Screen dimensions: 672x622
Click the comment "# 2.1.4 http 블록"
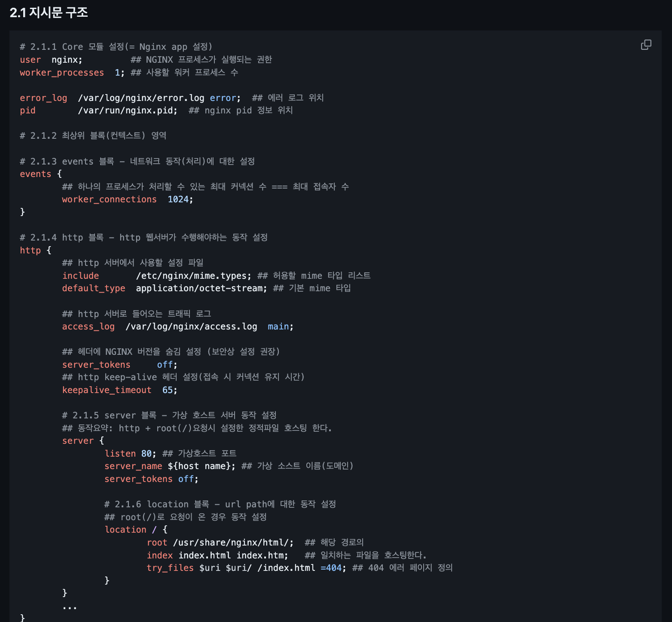click(x=62, y=238)
